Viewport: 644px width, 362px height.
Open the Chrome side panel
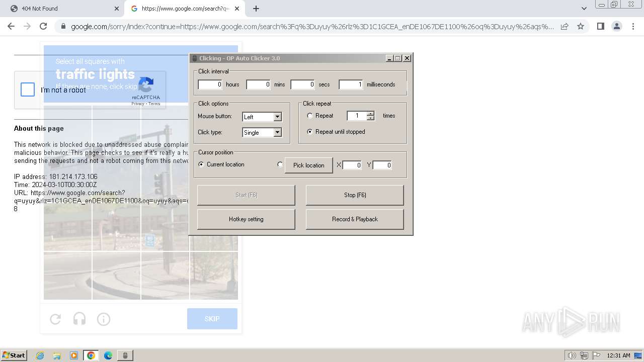[600, 26]
